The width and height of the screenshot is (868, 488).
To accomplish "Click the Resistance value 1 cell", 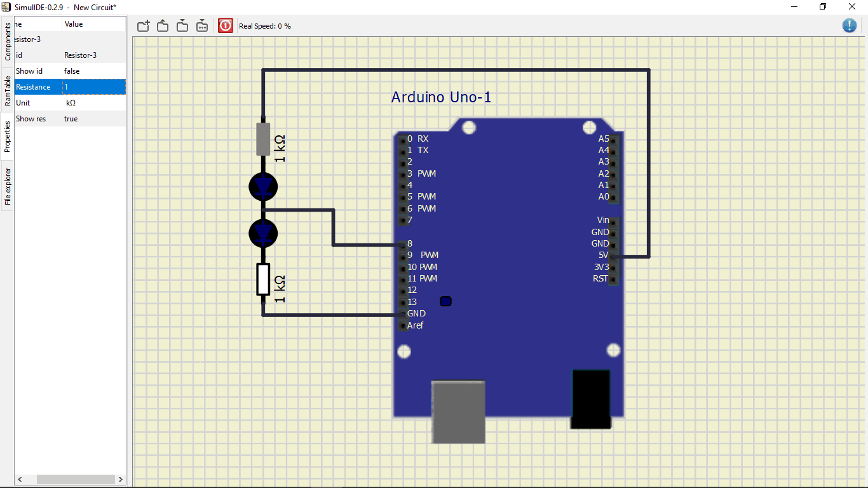I will pos(94,87).
